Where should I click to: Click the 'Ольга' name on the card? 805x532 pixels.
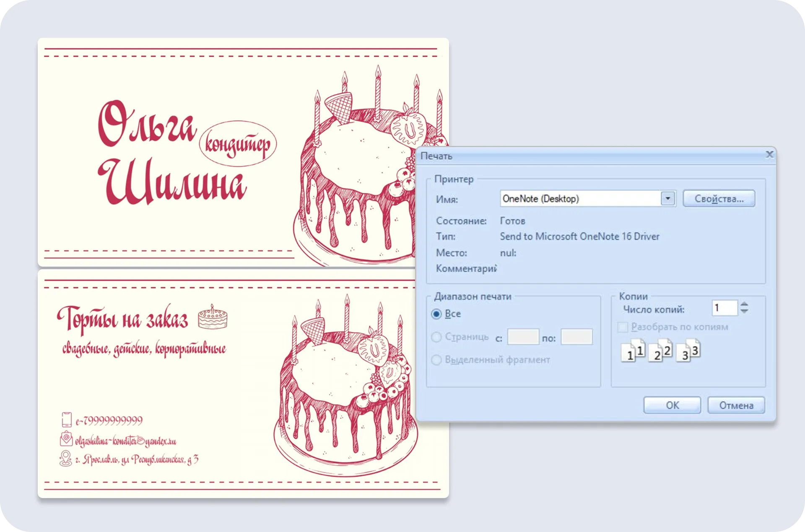click(x=147, y=124)
